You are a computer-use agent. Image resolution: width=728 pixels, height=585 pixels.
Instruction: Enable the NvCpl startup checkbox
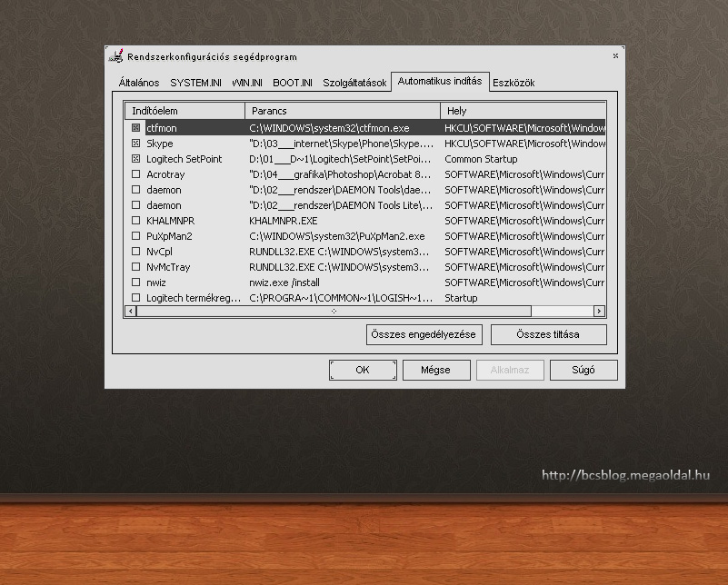(136, 252)
